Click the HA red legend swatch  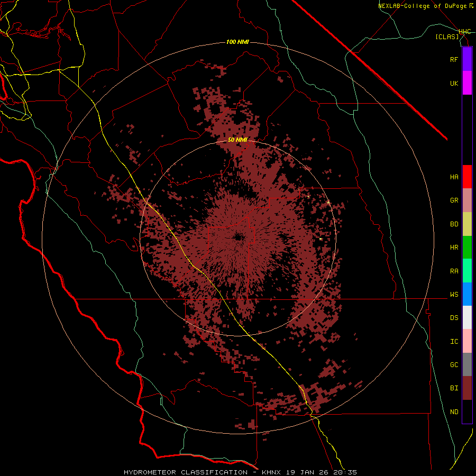click(467, 177)
